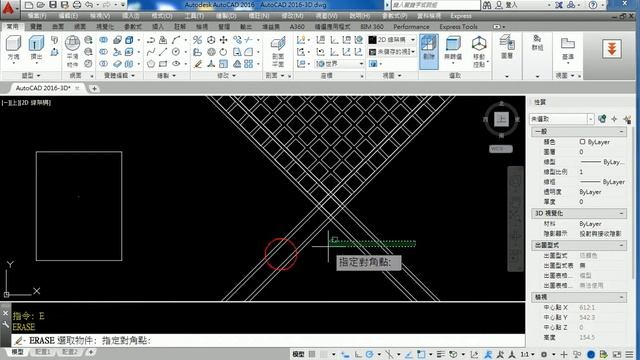Toggle object snap in the status bar
The width and height of the screenshot is (640, 360).
point(422,354)
